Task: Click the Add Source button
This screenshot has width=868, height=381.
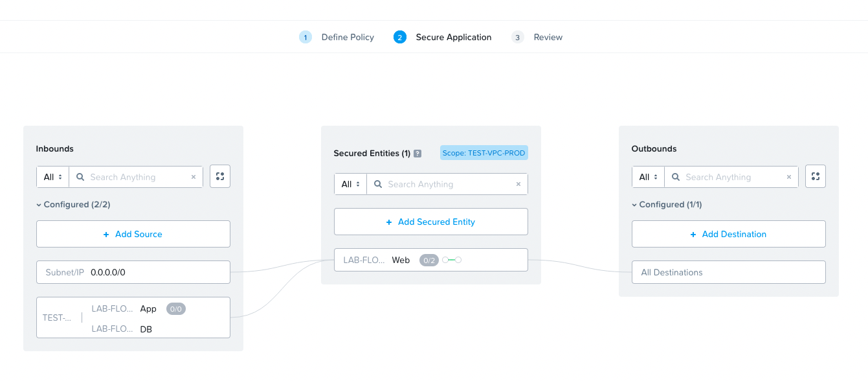Action: click(133, 234)
